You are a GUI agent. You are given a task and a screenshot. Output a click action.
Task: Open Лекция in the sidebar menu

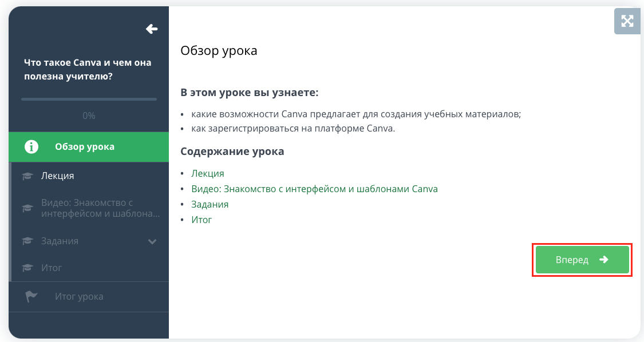[x=90, y=176]
